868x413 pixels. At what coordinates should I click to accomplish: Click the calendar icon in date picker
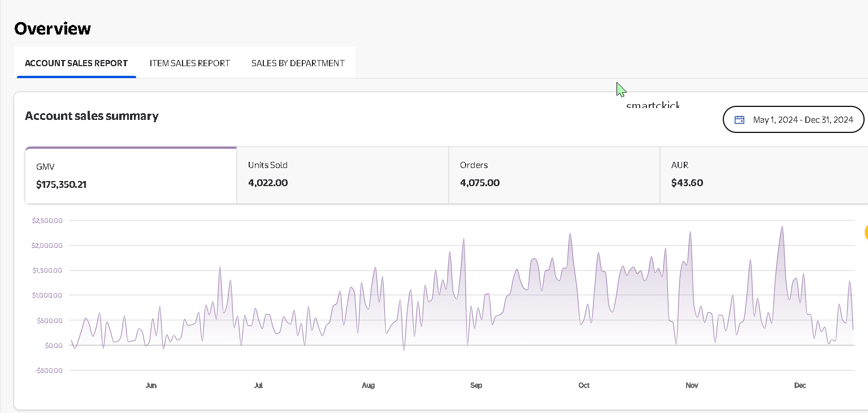[x=739, y=119]
